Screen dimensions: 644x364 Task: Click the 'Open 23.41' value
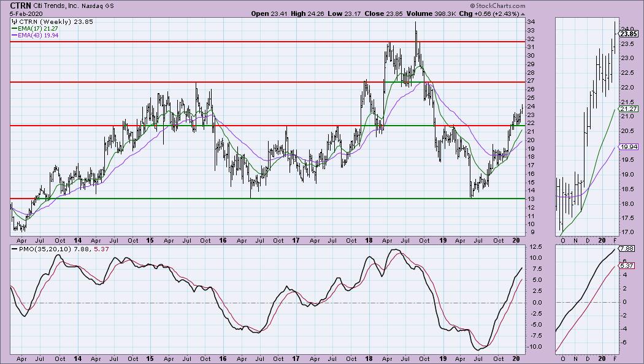pyautogui.click(x=268, y=13)
